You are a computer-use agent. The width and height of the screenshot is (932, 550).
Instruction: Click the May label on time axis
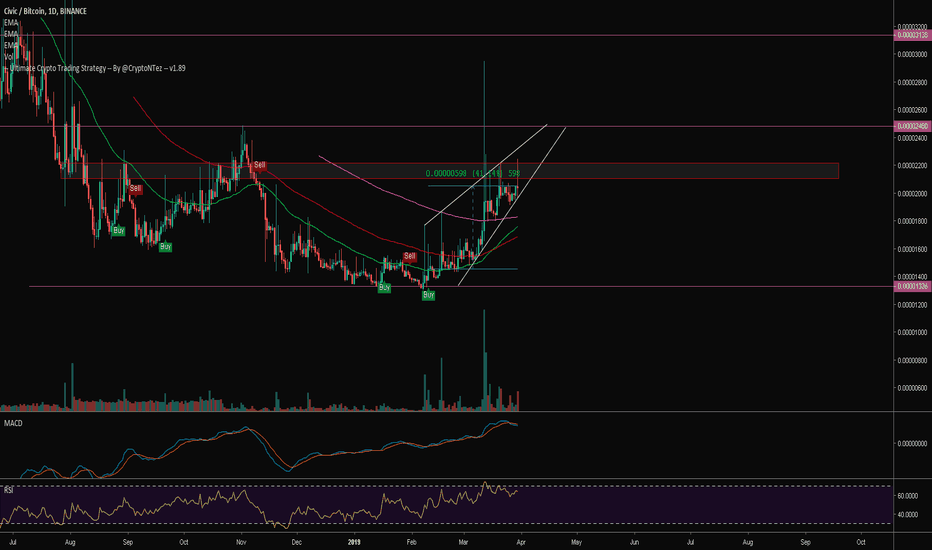click(576, 542)
